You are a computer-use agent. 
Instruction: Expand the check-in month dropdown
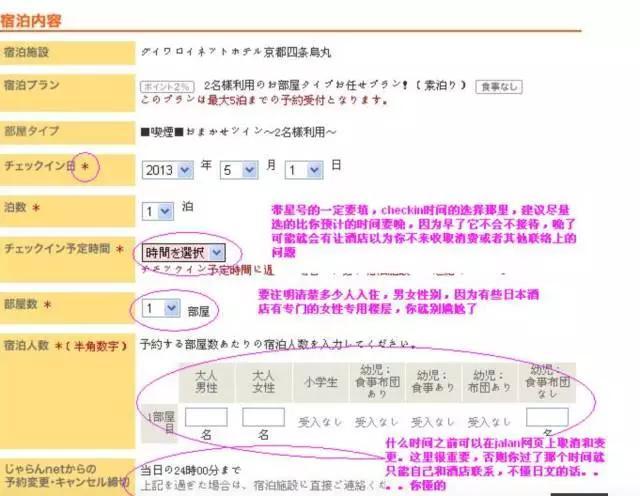[x=239, y=169]
